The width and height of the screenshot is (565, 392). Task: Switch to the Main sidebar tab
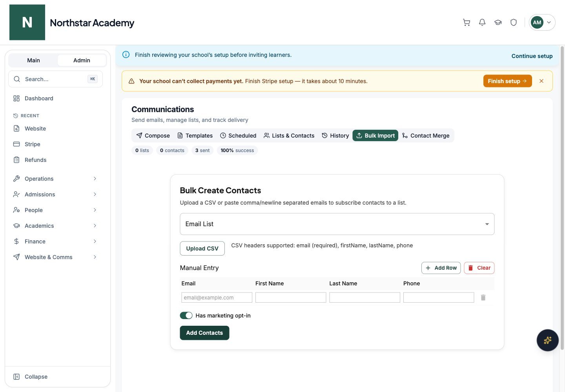click(33, 60)
